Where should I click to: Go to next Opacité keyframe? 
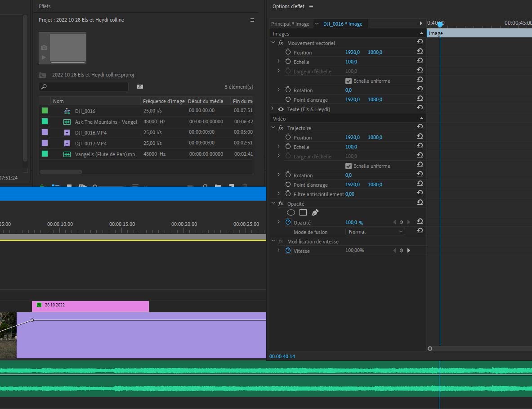tap(408, 222)
